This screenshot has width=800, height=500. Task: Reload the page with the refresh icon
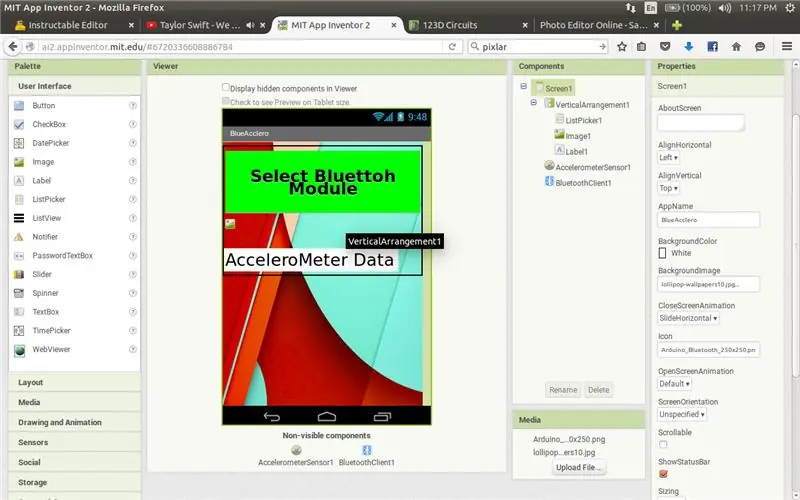pos(452,46)
